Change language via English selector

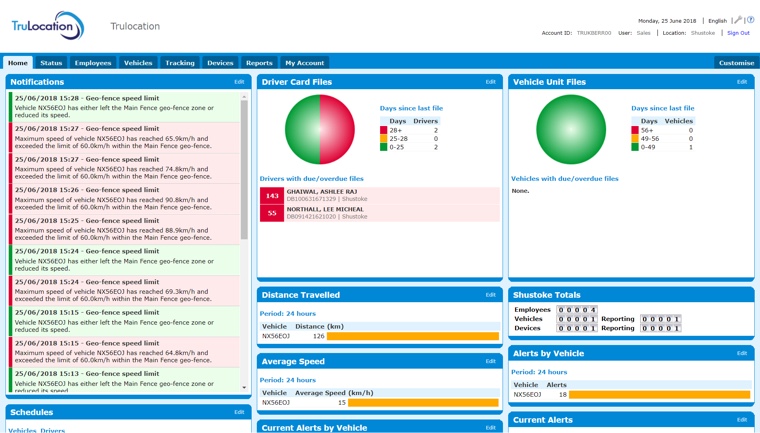pos(717,21)
